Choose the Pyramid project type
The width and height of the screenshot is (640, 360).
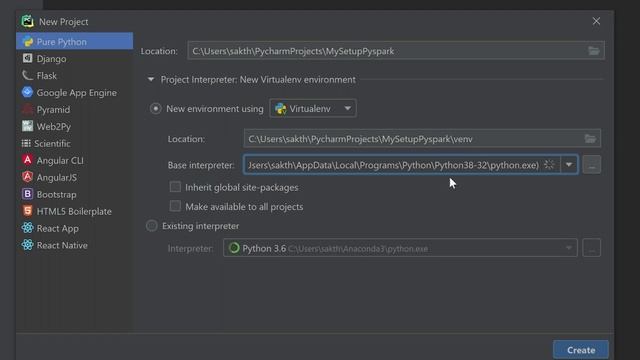click(74, 109)
